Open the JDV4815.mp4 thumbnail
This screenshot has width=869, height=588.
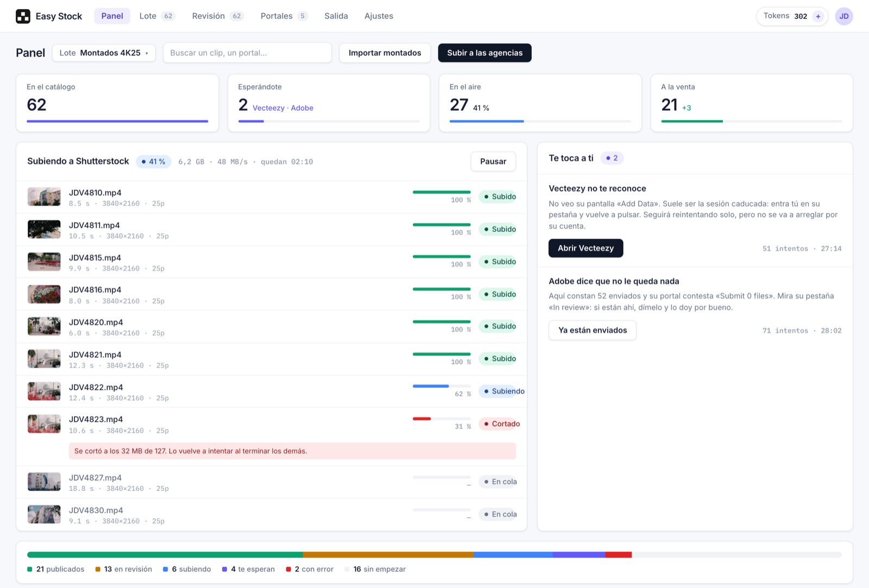click(x=44, y=262)
